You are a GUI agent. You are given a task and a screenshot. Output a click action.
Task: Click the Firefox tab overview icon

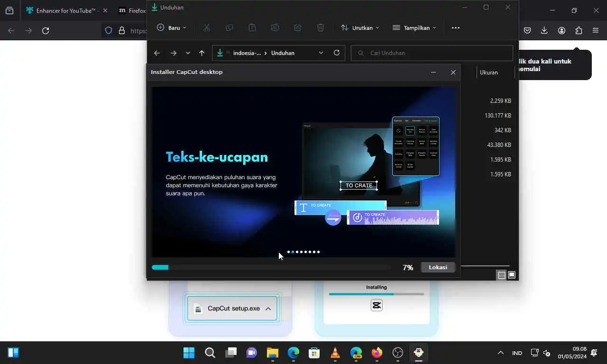9,10
